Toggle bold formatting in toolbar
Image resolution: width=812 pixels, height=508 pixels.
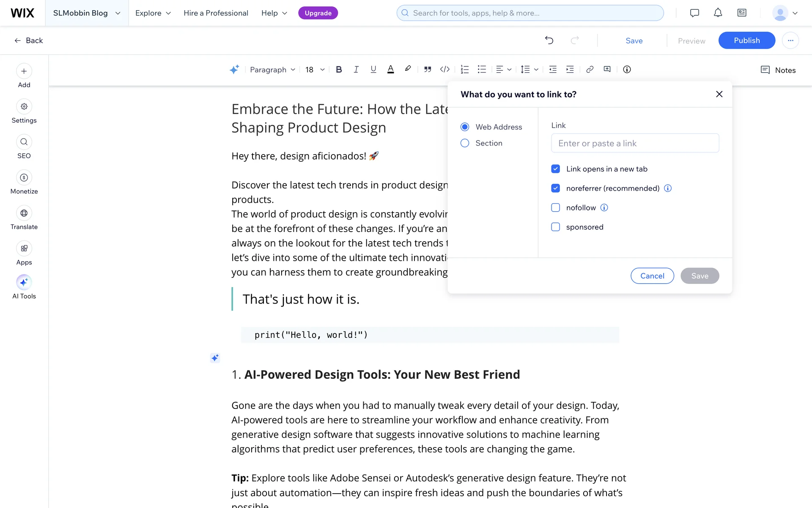pyautogui.click(x=339, y=69)
